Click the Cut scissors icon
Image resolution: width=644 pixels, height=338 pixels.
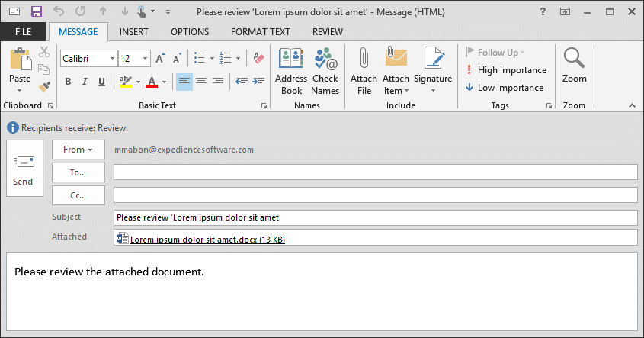click(x=44, y=52)
